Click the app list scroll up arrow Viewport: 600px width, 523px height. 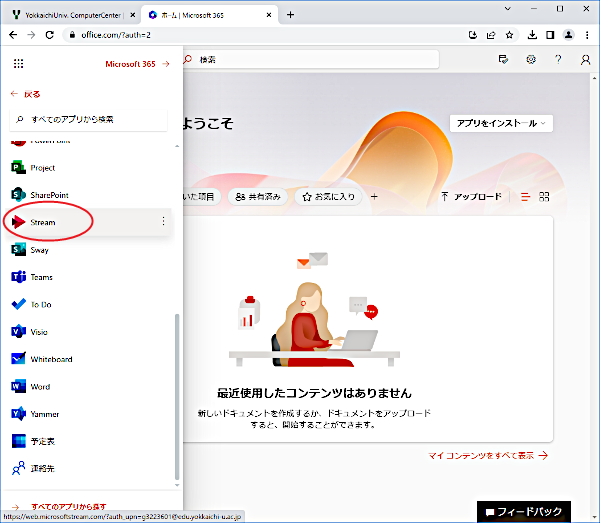point(177,146)
